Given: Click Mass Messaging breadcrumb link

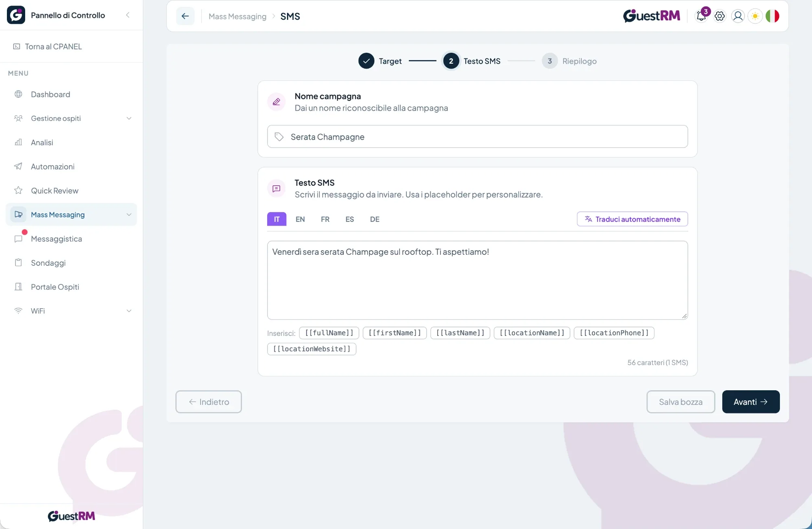Looking at the screenshot, I should [238, 16].
